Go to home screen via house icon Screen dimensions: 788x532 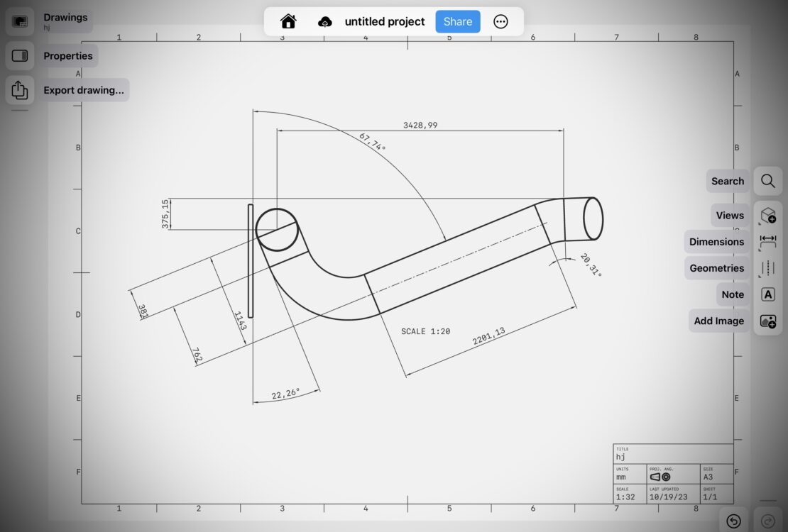288,21
